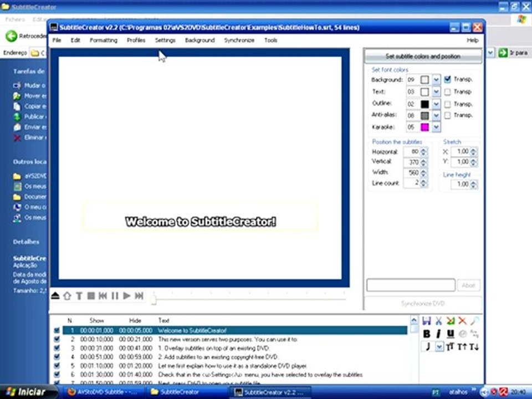Click the increase text size icon
Viewport: 532px width, 399px height.
tap(462, 347)
